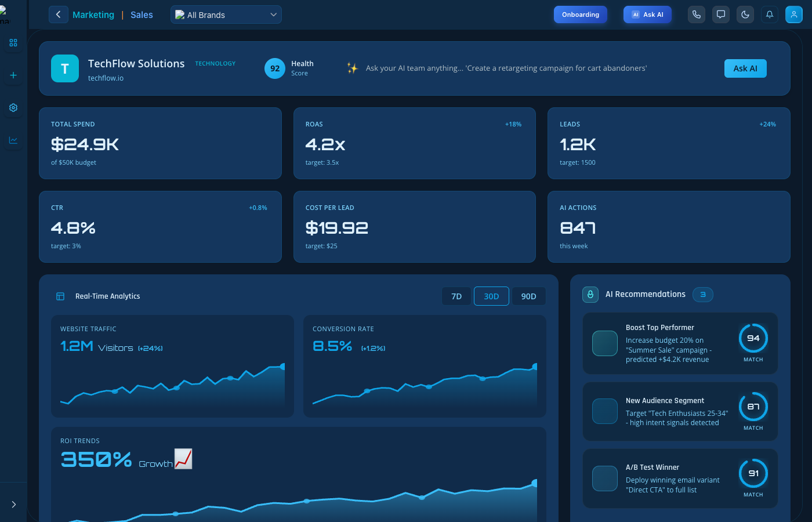The image size is (812, 522).
Task: Click the plus icon in the left sidebar
Action: click(13, 75)
